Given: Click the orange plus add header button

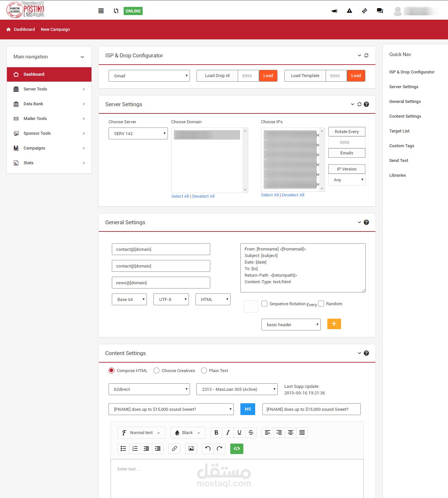Looking at the screenshot, I should coord(334,324).
